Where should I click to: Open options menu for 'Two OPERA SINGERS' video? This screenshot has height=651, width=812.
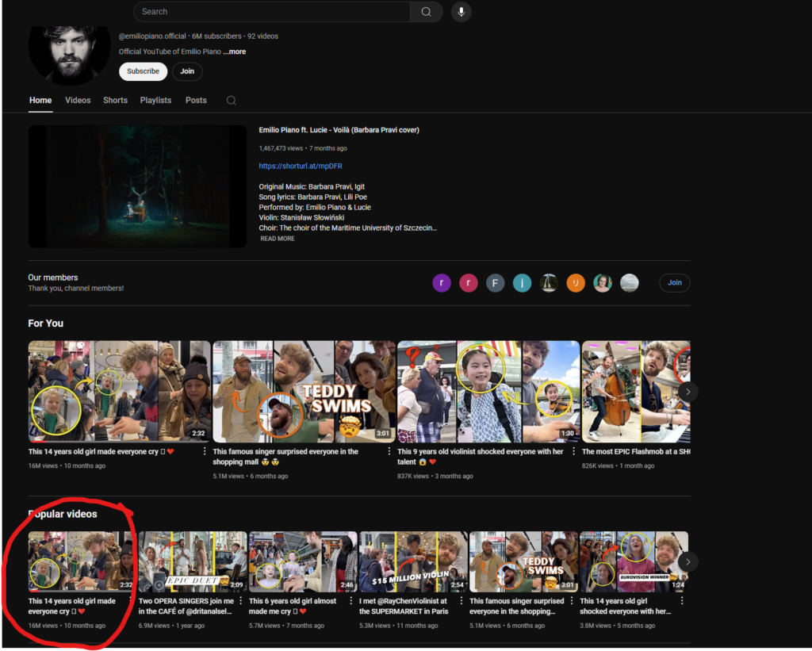(241, 601)
